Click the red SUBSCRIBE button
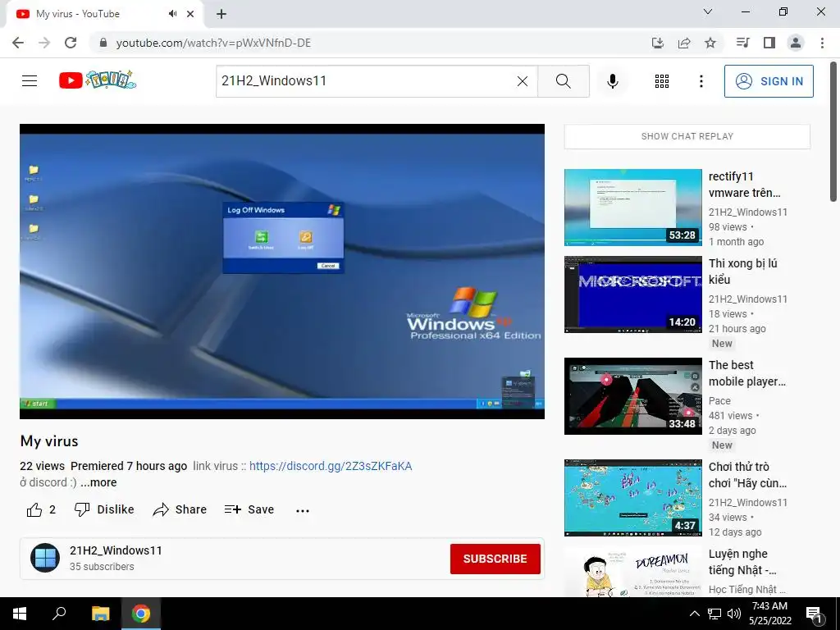The height and width of the screenshot is (630, 840). (495, 559)
